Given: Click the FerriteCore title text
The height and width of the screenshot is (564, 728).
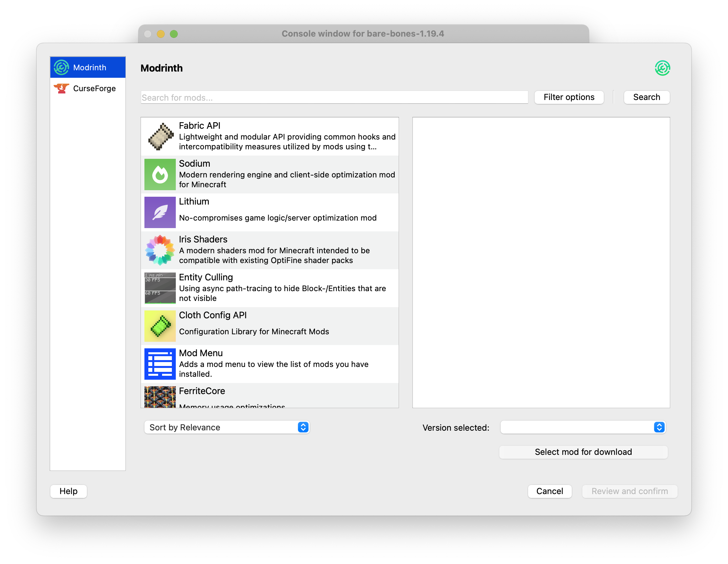Looking at the screenshot, I should (202, 391).
